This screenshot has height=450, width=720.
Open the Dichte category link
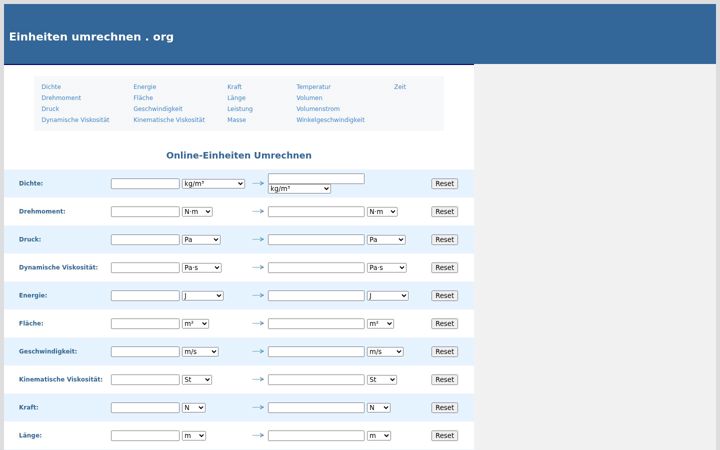point(51,87)
